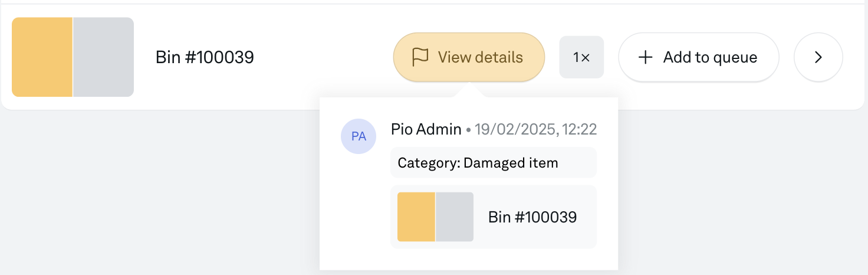This screenshot has height=275, width=868.
Task: Select the 1× quantity badge
Action: 581,57
